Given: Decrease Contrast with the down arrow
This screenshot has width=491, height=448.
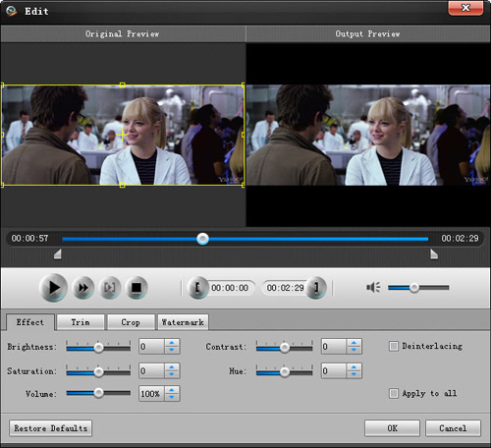Looking at the screenshot, I should coord(354,350).
